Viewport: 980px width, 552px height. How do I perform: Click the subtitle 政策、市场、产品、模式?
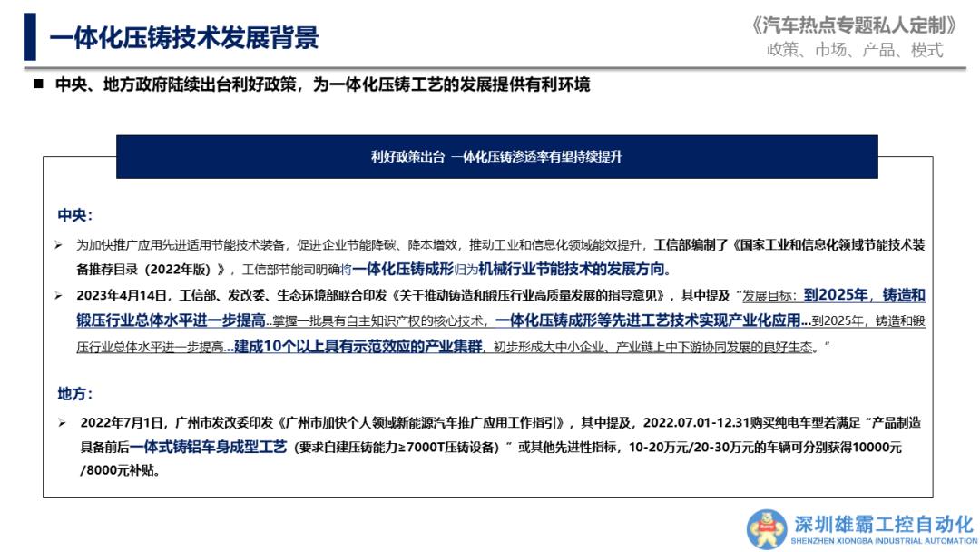[855, 50]
